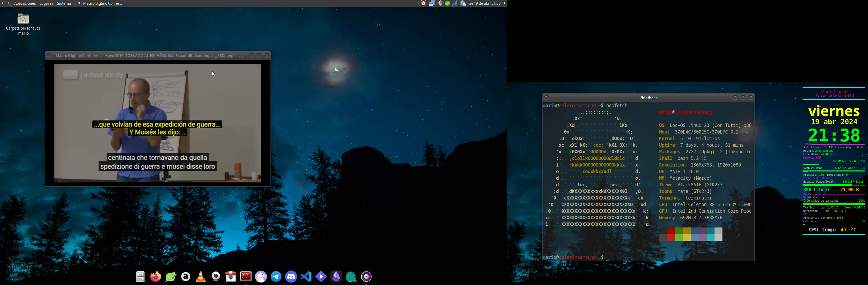
Task: Open the file cabinet icon in dock
Action: [x=141, y=277]
